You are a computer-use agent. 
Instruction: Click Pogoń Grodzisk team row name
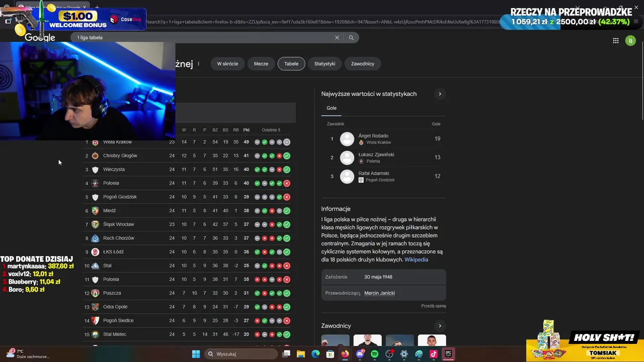pos(120,197)
